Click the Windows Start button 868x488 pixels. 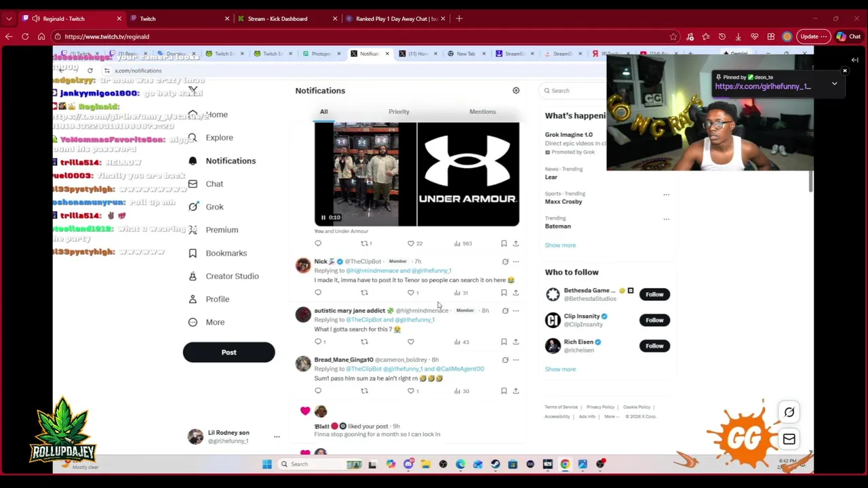tap(267, 464)
